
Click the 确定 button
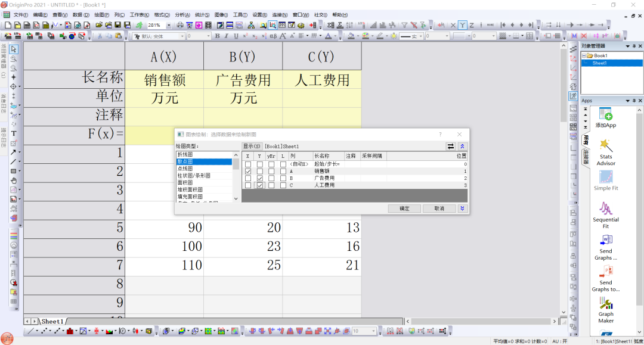point(404,209)
